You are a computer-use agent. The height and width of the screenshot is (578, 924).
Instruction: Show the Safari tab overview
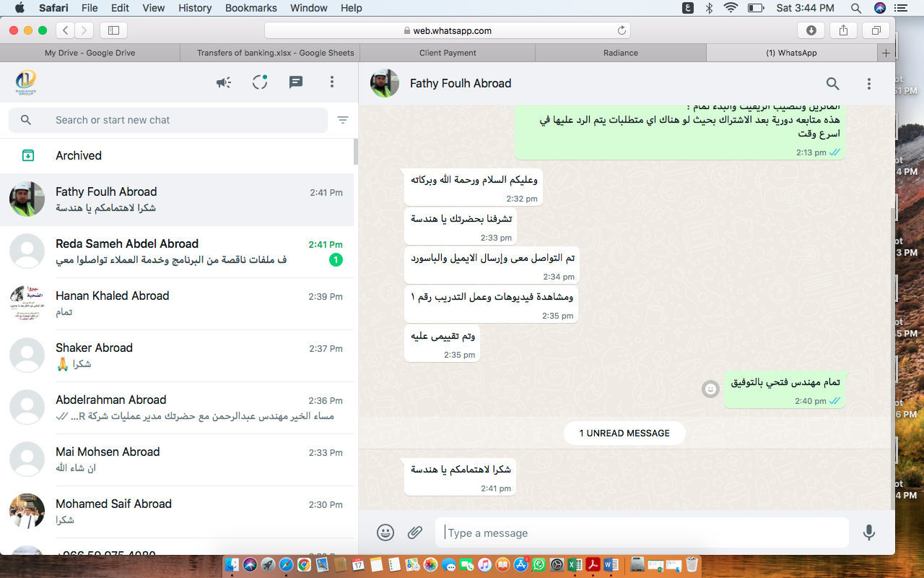[876, 30]
